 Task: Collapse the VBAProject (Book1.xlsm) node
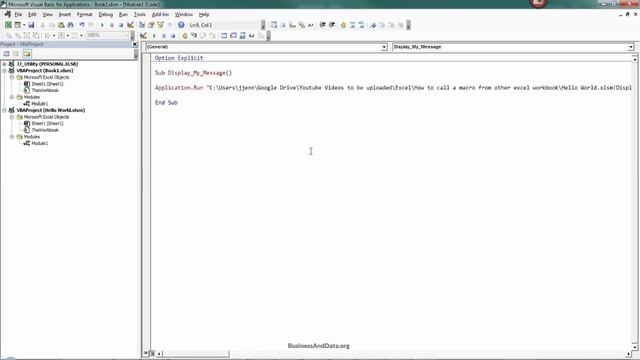pos(4,71)
